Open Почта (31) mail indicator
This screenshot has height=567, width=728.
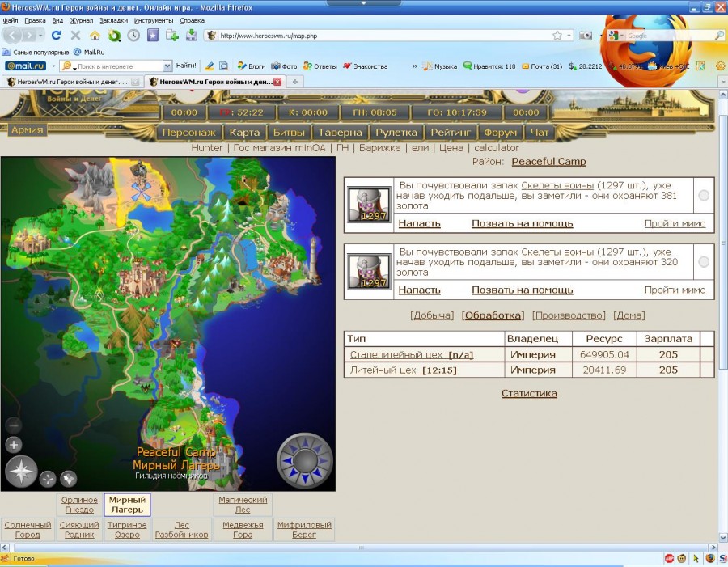pyautogui.click(x=542, y=66)
